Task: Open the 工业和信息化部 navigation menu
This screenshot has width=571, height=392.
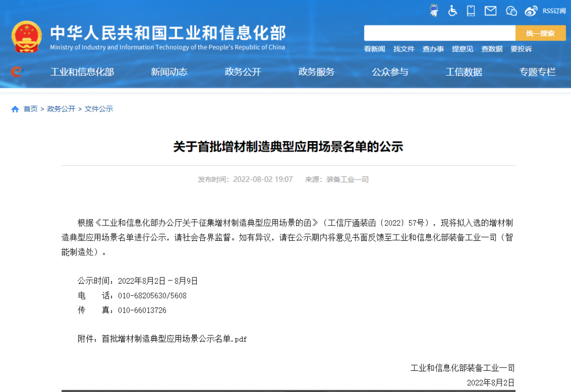Action: point(82,72)
